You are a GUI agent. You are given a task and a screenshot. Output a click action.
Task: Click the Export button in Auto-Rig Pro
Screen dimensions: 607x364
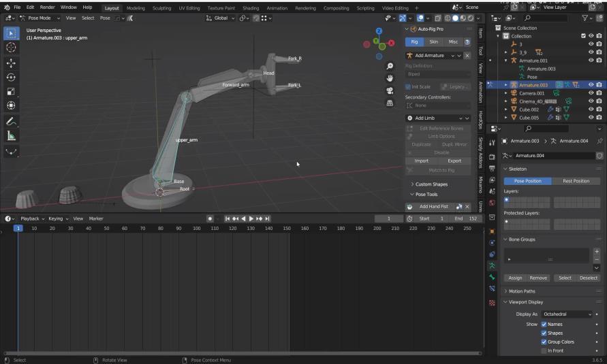click(x=454, y=161)
